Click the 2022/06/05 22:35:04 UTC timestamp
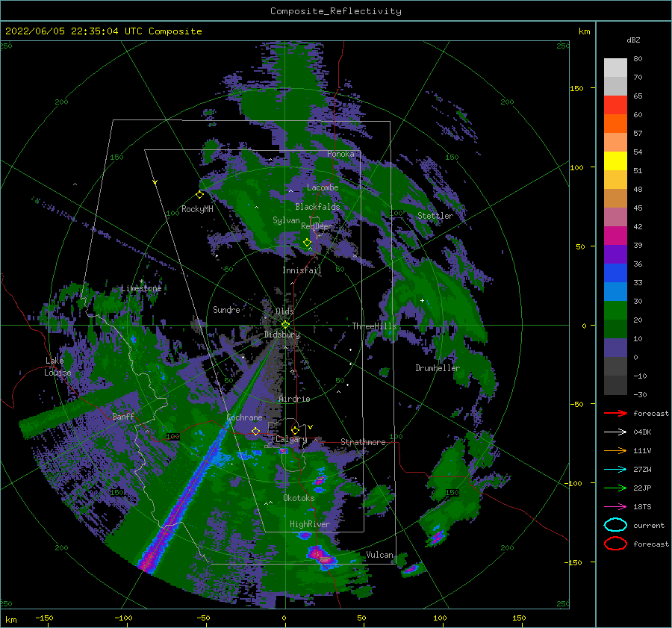 click(x=103, y=31)
